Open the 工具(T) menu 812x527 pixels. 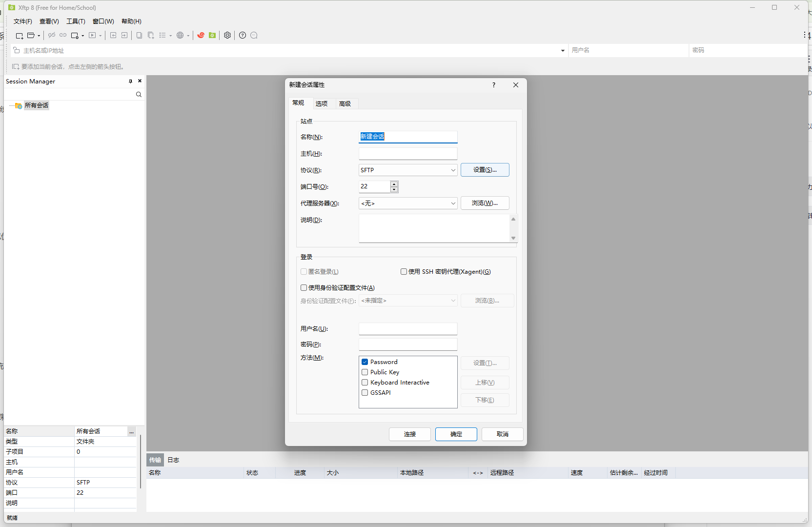pyautogui.click(x=76, y=21)
